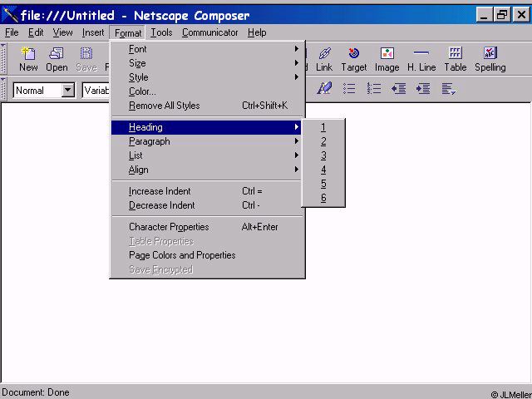
Task: Click the highlighted Heading menu entry
Action: (x=206, y=127)
